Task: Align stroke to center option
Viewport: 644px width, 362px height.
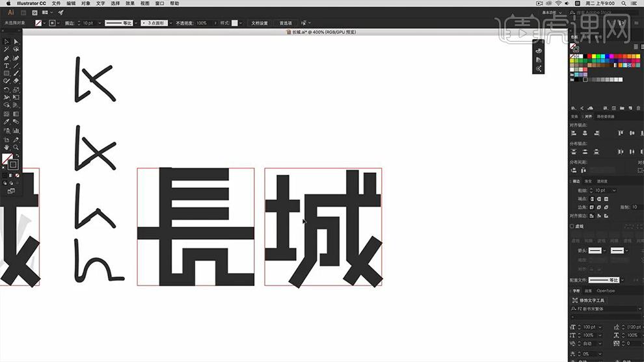Action: 592,216
